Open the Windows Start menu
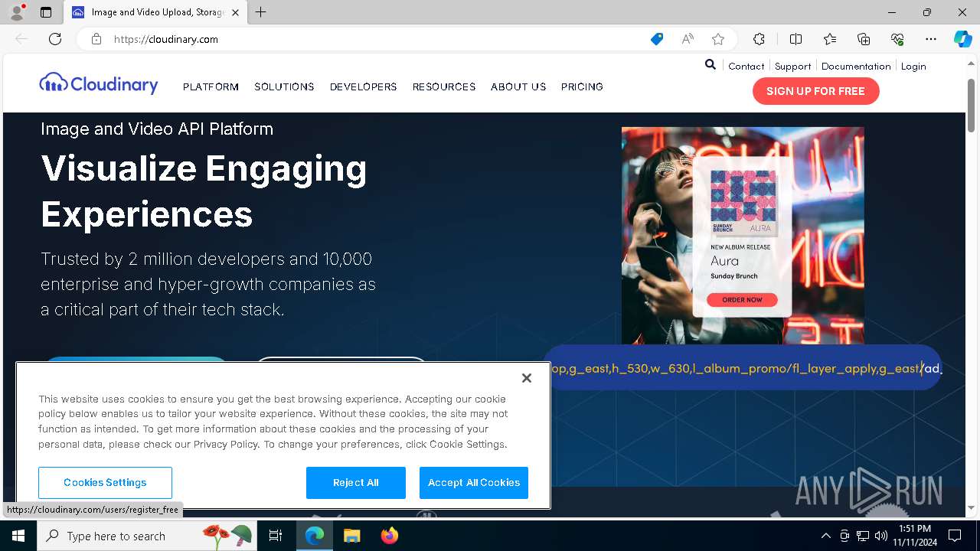This screenshot has height=551, width=980. coord(18,536)
